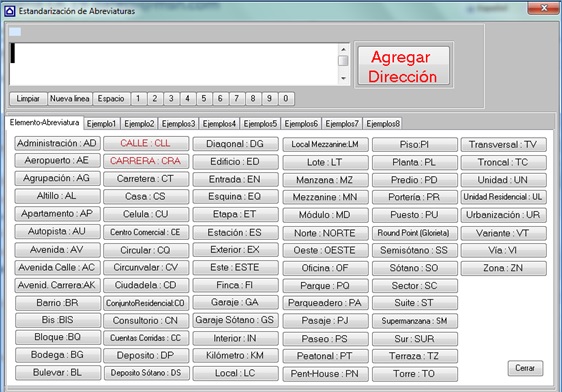Choose Manzana : MZ
The image size is (562, 392).
325,180
